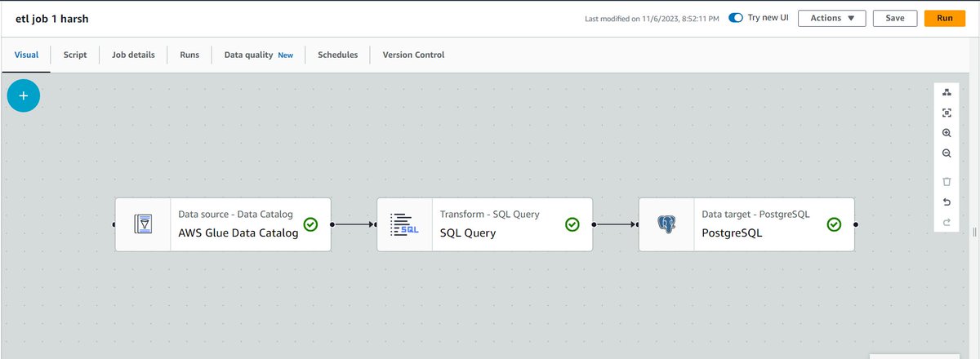Screen dimensions: 980x359
Task: Click the fit view icon
Action: point(947,113)
